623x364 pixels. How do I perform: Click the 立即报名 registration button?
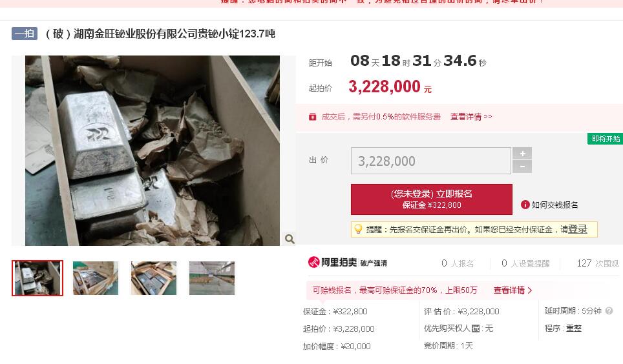pos(432,199)
